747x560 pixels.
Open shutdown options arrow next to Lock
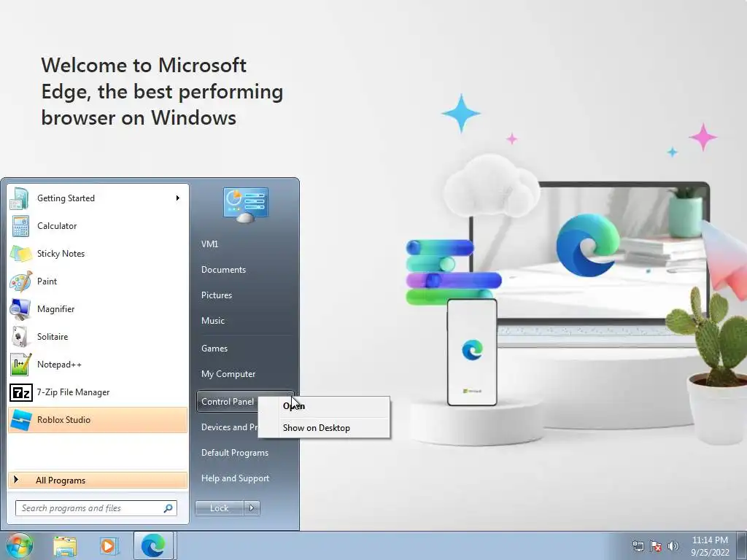252,508
